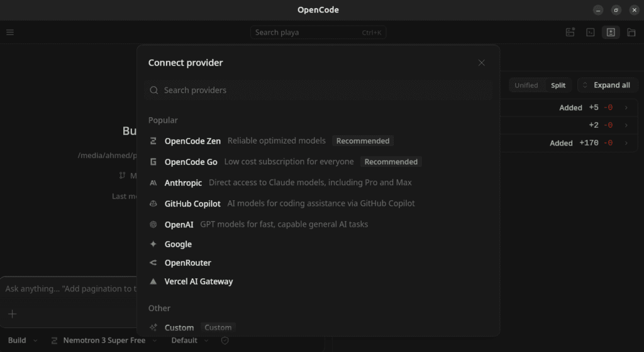Select Anthropic provider
Viewport: 644px width, 352px height.
pos(318,183)
